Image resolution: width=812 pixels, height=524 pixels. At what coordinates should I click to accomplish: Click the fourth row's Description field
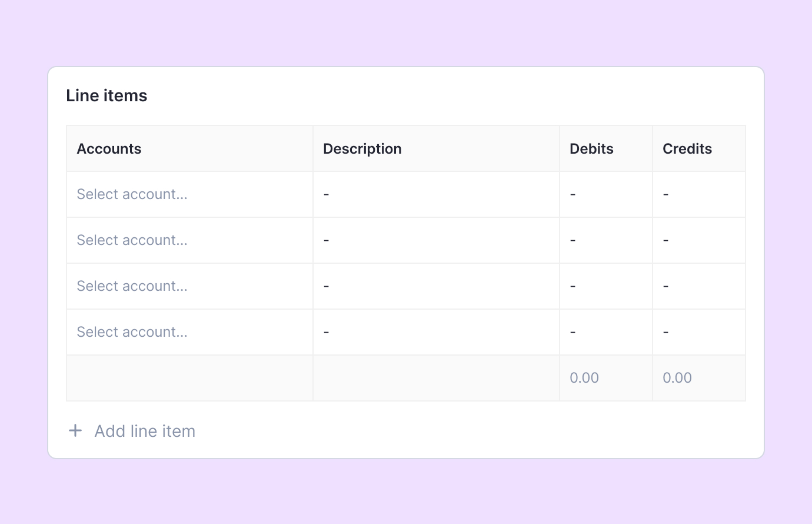click(x=436, y=332)
